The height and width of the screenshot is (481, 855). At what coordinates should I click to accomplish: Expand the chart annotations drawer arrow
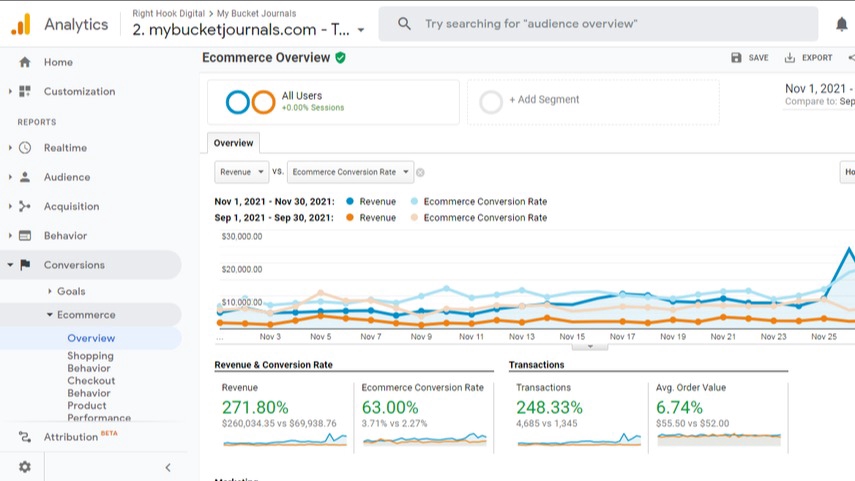[x=590, y=346]
